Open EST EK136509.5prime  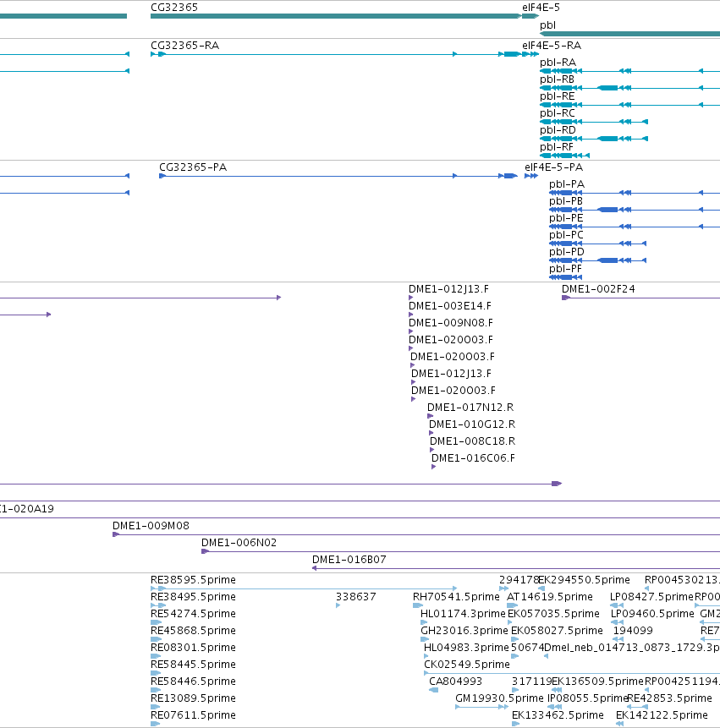[598, 681]
